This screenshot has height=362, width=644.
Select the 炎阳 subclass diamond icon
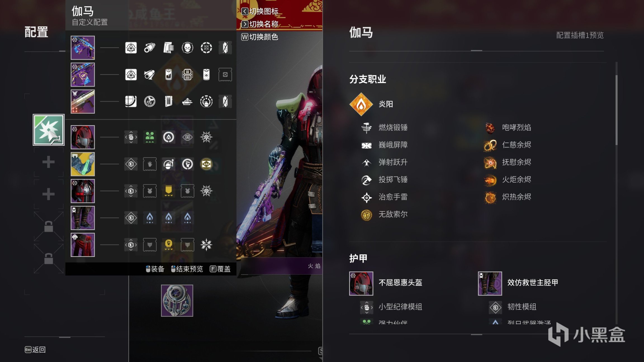pyautogui.click(x=361, y=104)
